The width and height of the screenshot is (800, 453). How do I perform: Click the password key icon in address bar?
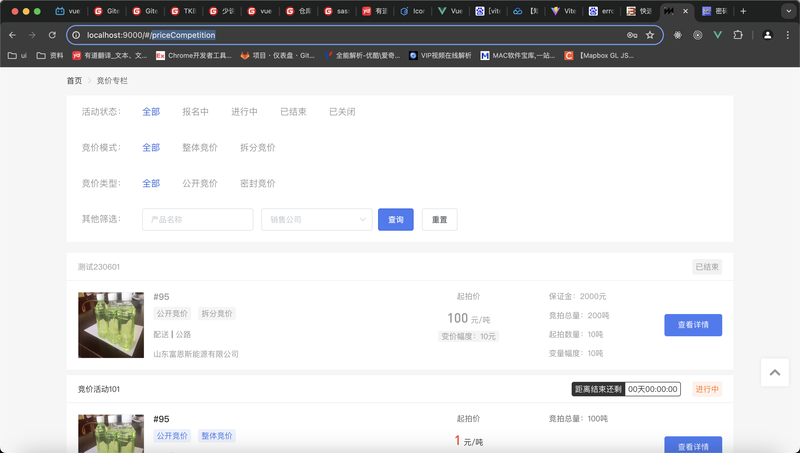coord(632,35)
